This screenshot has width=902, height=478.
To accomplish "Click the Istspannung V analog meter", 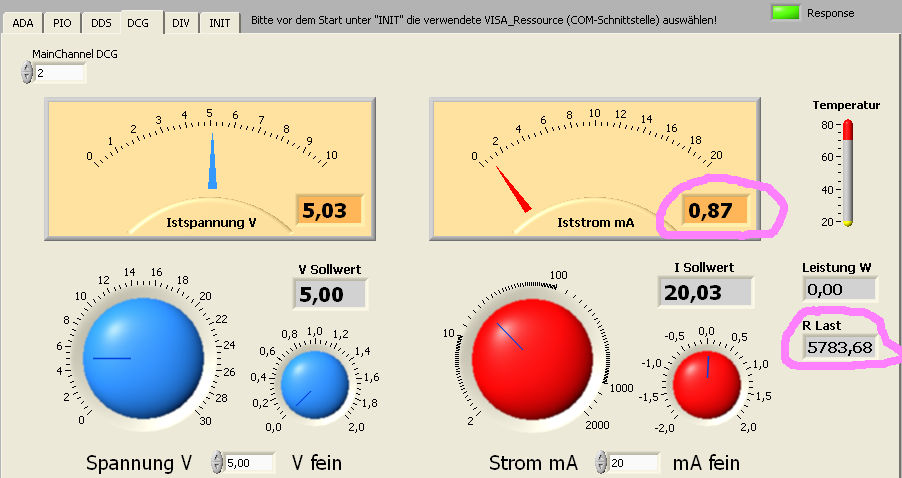I will 210,160.
